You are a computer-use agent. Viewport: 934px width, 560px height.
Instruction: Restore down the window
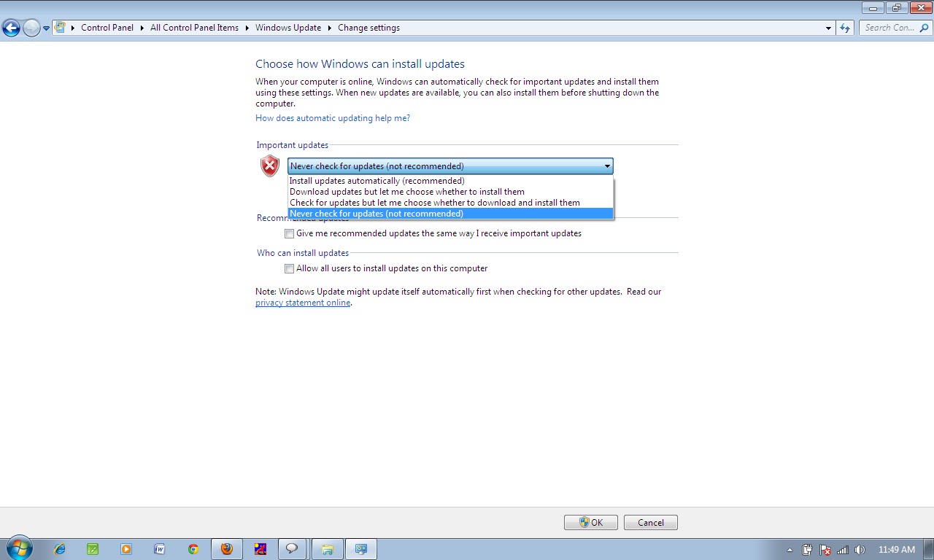(x=897, y=8)
